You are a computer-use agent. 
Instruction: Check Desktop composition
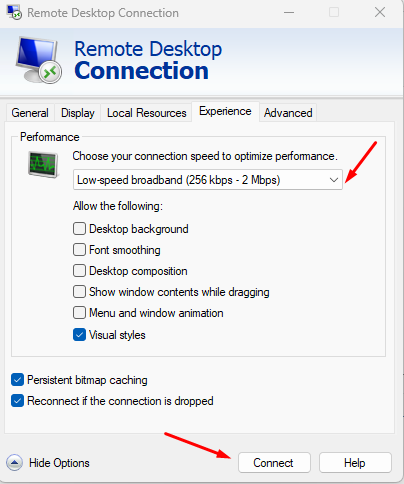click(79, 271)
